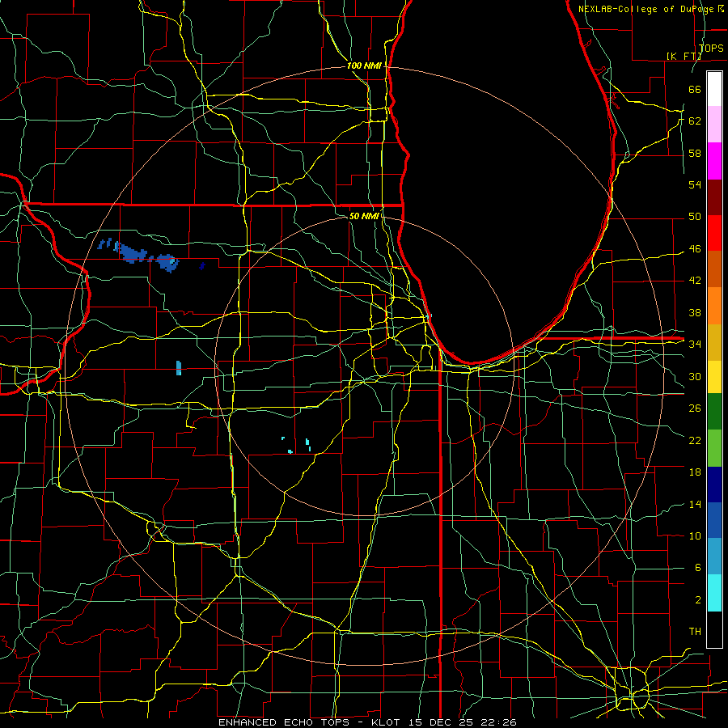
Task: Click the legend value "38"
Action: click(695, 313)
